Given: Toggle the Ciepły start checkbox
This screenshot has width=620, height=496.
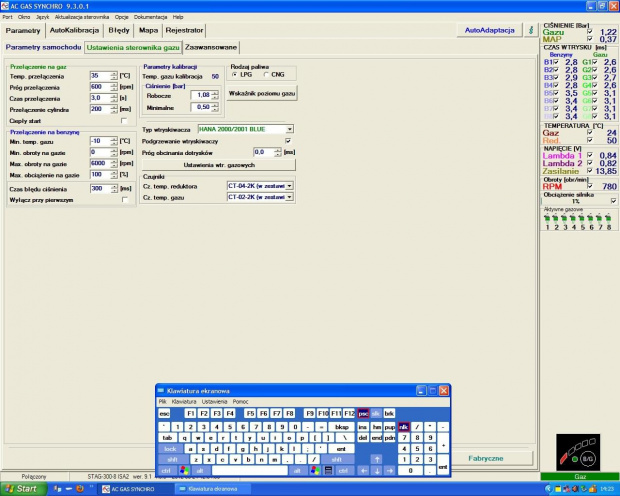Looking at the screenshot, I should coord(125,120).
